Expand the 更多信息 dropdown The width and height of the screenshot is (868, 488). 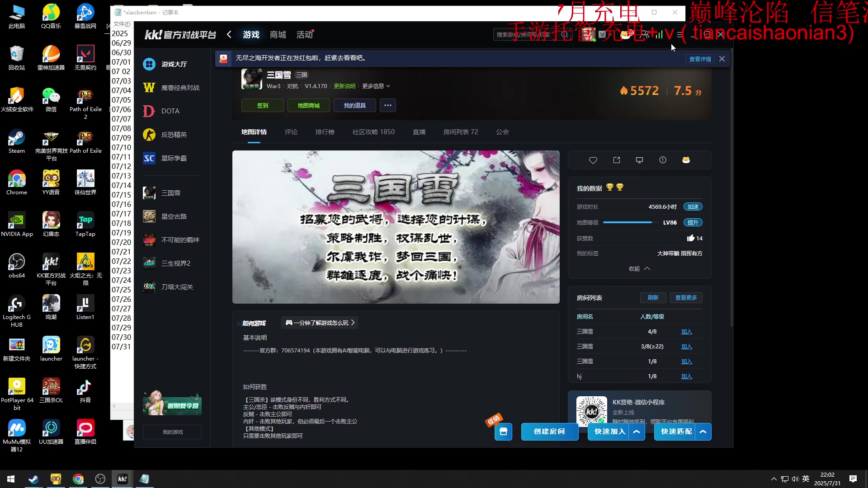tap(376, 86)
